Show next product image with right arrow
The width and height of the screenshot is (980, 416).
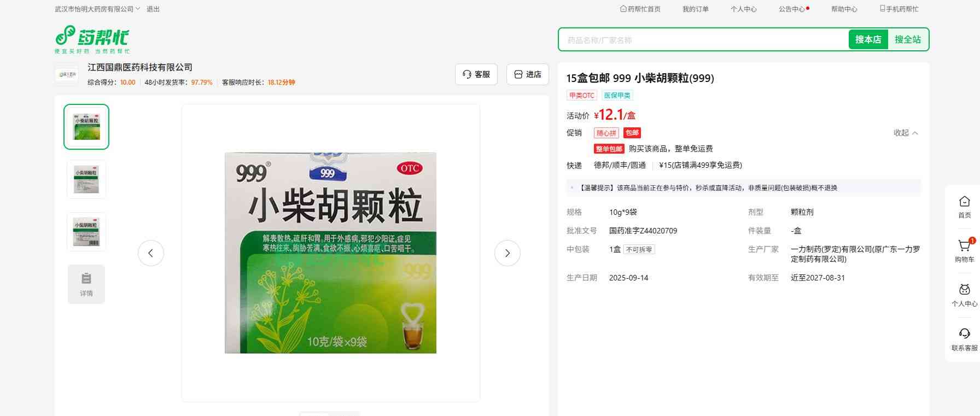(x=507, y=253)
